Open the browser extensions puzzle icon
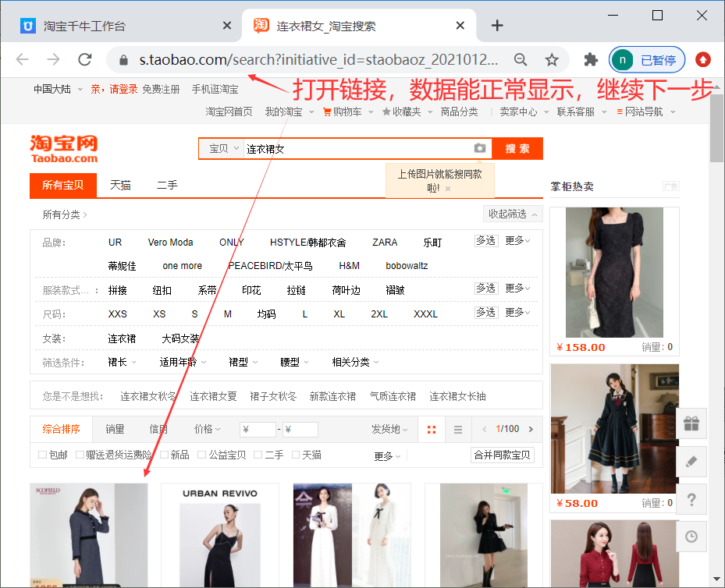Screen dimensions: 725x588 click(591, 60)
